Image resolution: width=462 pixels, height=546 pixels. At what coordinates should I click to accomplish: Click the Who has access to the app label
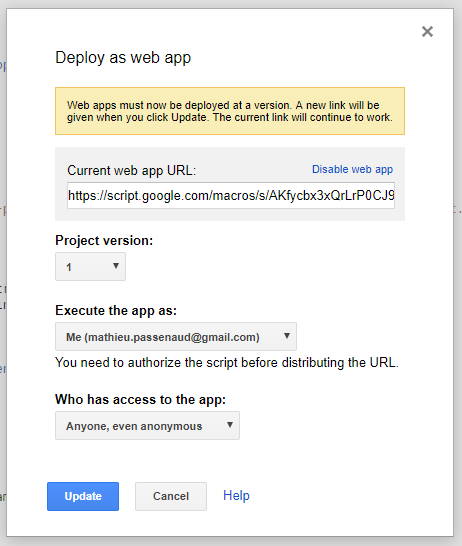pos(141,399)
